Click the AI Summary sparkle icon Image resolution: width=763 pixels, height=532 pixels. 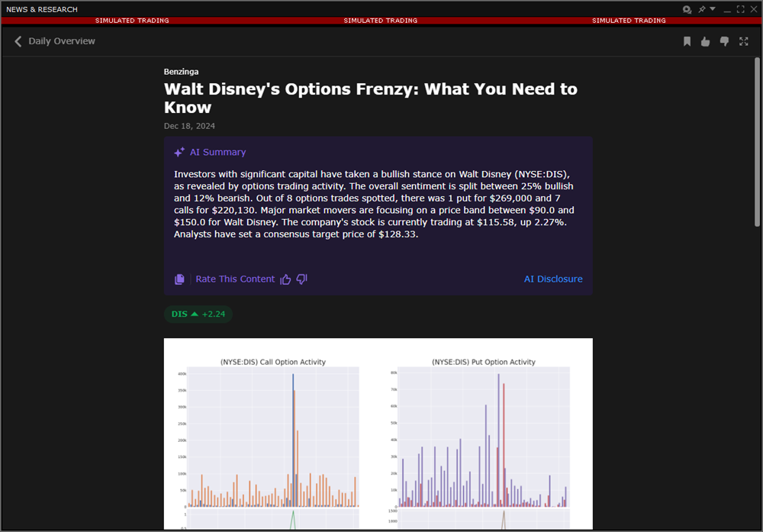[179, 153]
